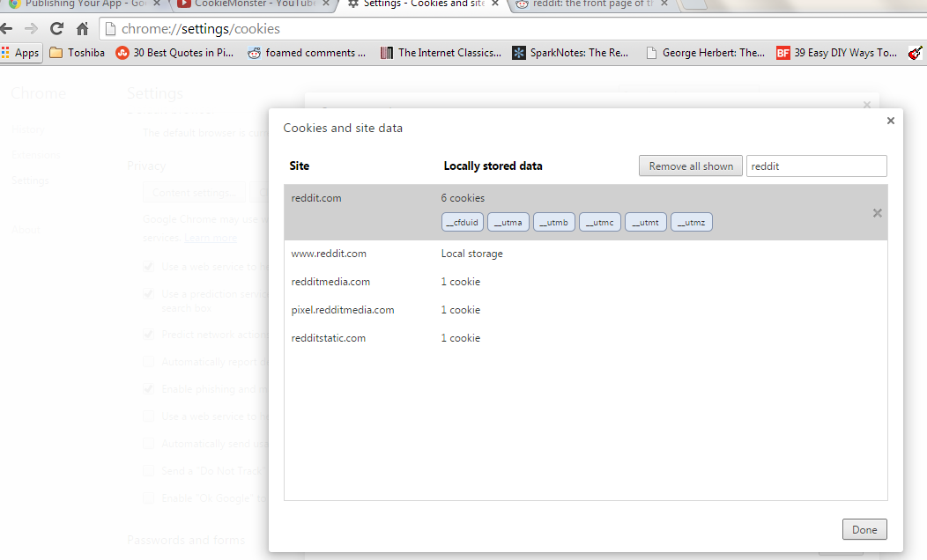Viewport: 927px width, 560px height.
Task: Toggle the Predict network actions checkbox
Action: point(148,335)
